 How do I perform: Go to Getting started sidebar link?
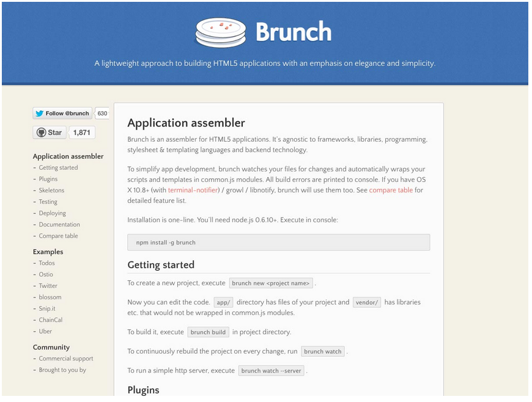coord(58,167)
